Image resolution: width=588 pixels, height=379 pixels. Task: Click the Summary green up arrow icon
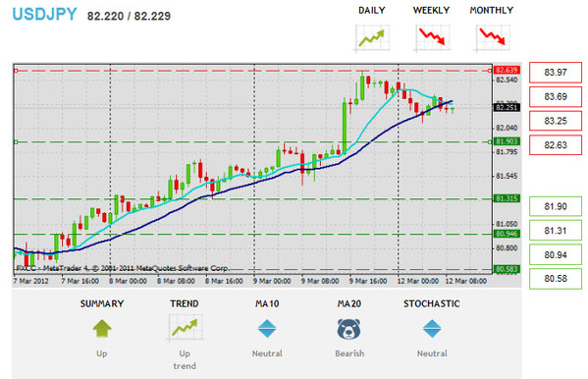pyautogui.click(x=102, y=328)
